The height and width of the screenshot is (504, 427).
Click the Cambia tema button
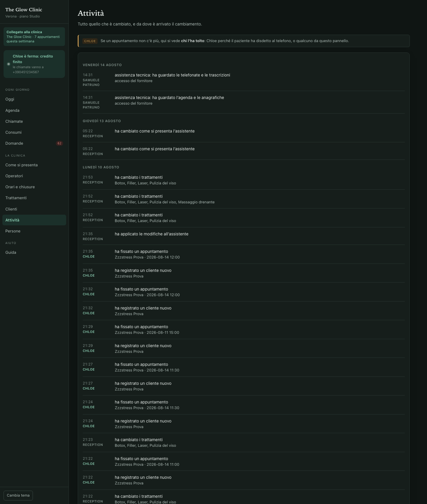coord(18,495)
